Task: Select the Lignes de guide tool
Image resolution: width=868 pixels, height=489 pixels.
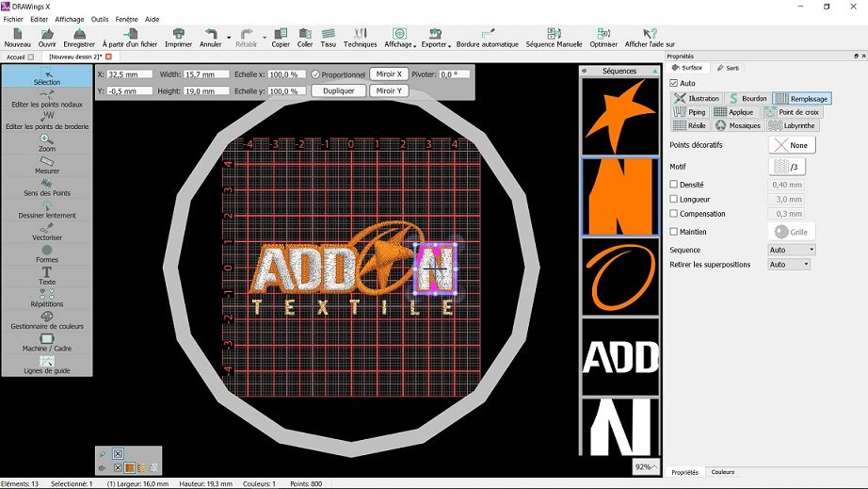Action: pyautogui.click(x=47, y=364)
